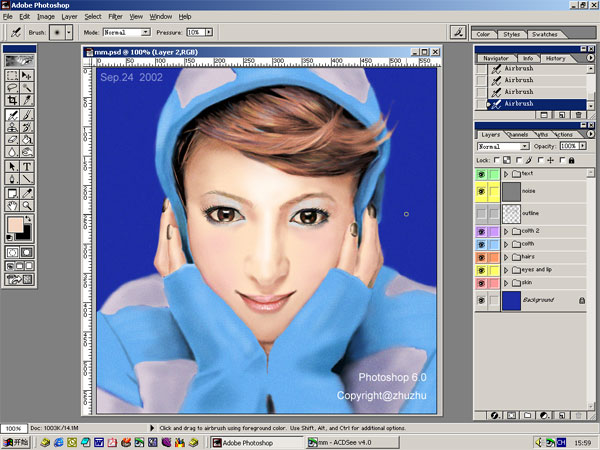Select the Paintbrush tool
Image resolution: width=600 pixels, height=450 pixels.
pyautogui.click(x=26, y=115)
